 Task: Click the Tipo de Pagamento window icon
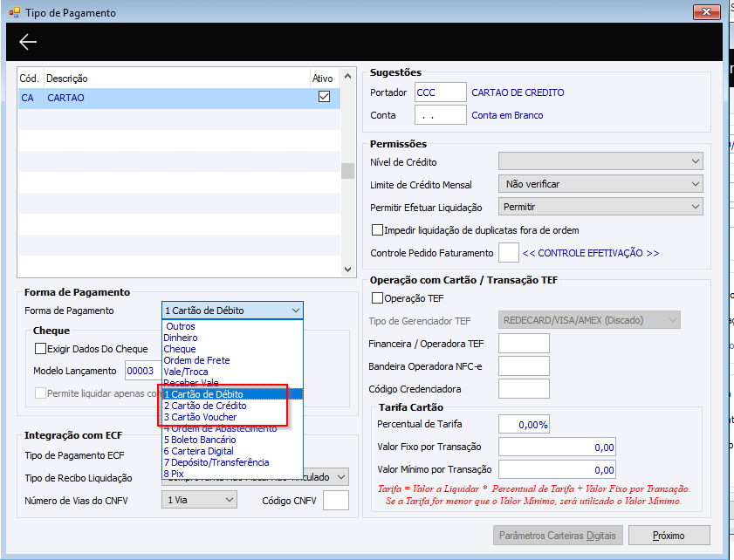pyautogui.click(x=15, y=12)
